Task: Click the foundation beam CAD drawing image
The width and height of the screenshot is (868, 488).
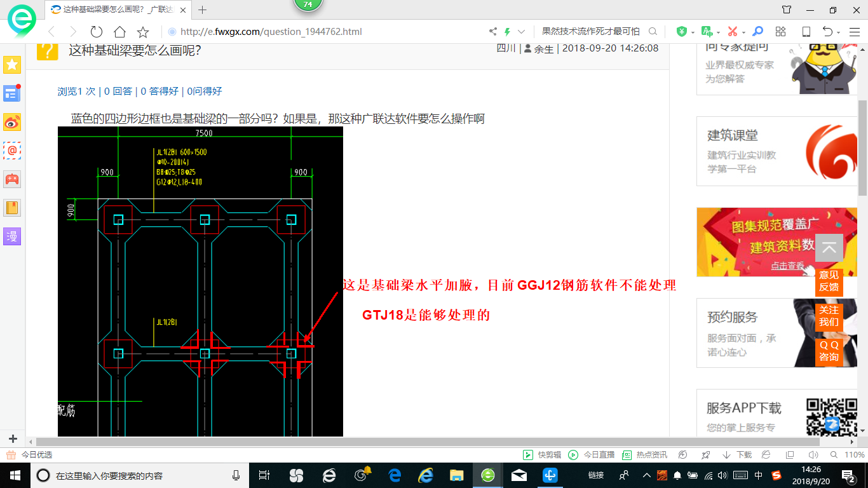Action: 200,281
